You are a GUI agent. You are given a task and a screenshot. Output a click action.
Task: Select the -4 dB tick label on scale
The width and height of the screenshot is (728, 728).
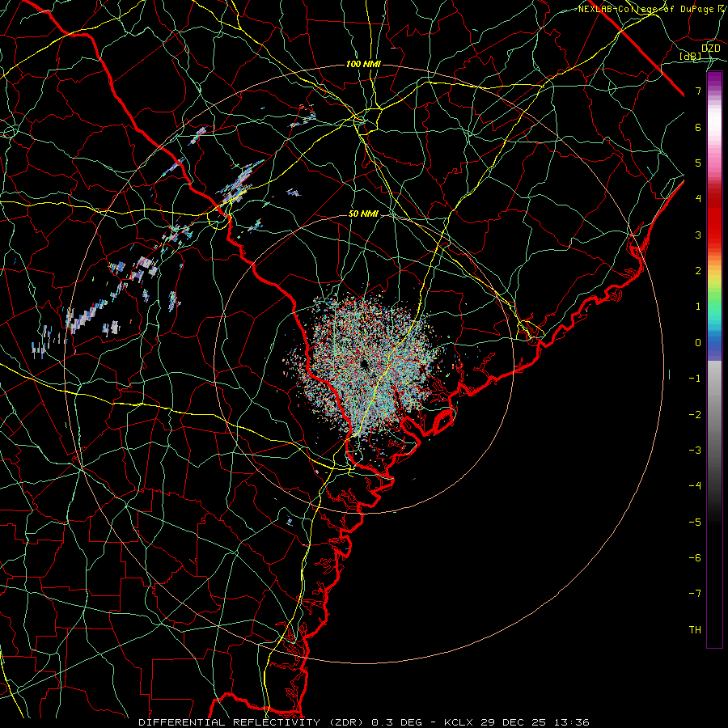pos(695,486)
